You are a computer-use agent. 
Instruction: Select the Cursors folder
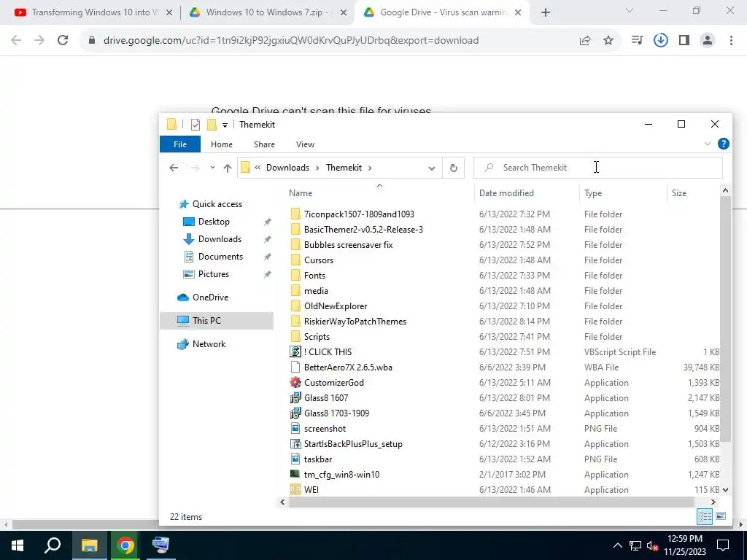point(318,260)
